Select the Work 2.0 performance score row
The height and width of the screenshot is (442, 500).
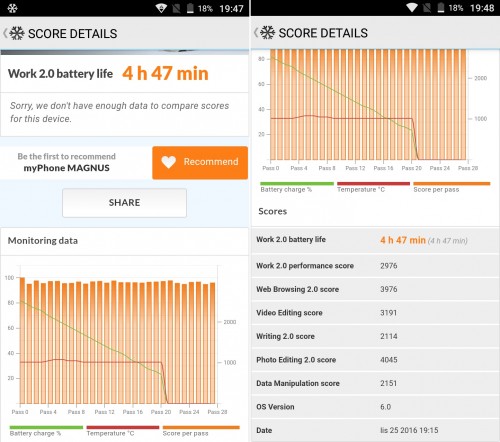(x=375, y=266)
